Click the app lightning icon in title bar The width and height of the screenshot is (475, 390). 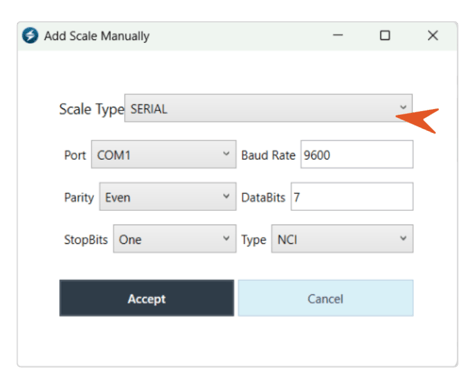coord(30,35)
